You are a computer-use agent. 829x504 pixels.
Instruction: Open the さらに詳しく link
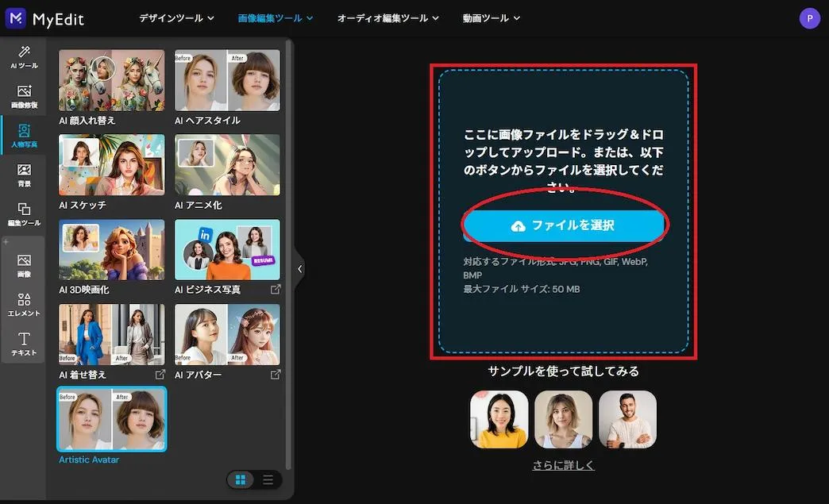tap(563, 464)
